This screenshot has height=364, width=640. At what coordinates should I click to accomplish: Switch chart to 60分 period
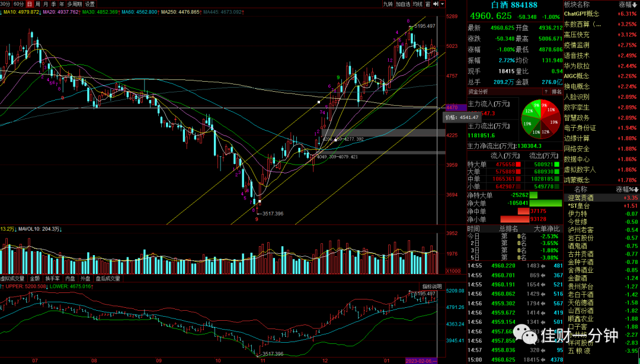pyautogui.click(x=18, y=4)
